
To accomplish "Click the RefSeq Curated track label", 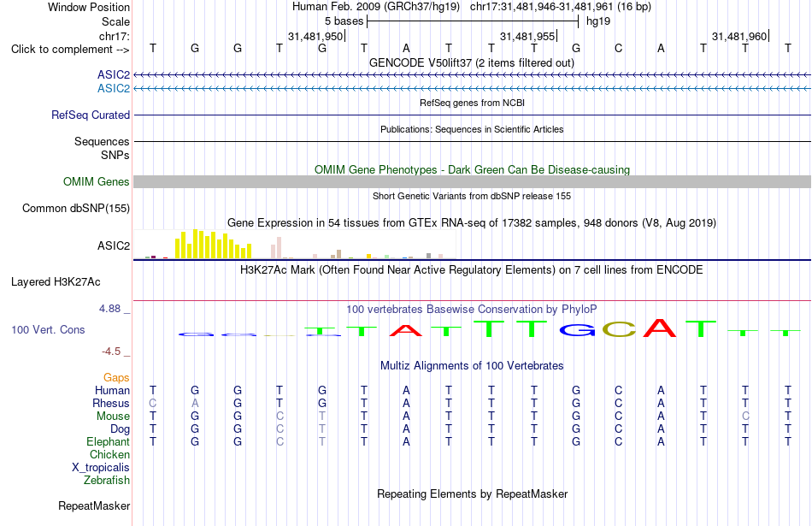I will (91, 115).
